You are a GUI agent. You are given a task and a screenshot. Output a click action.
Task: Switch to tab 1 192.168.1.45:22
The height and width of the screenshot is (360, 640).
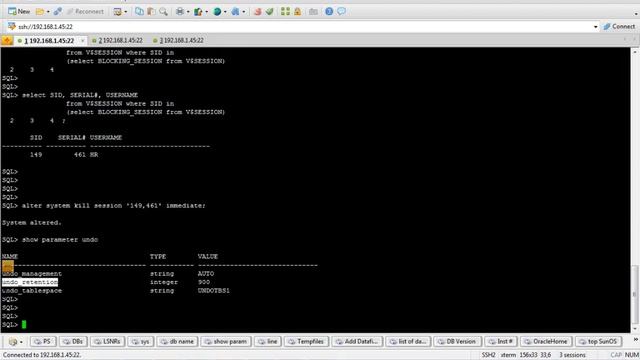pos(49,40)
